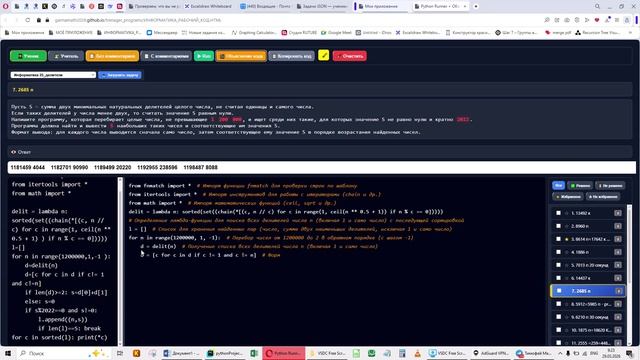The image size is (640, 360).
Task: Tick checkbox of task 6. 14437 к
Action: tap(558, 278)
